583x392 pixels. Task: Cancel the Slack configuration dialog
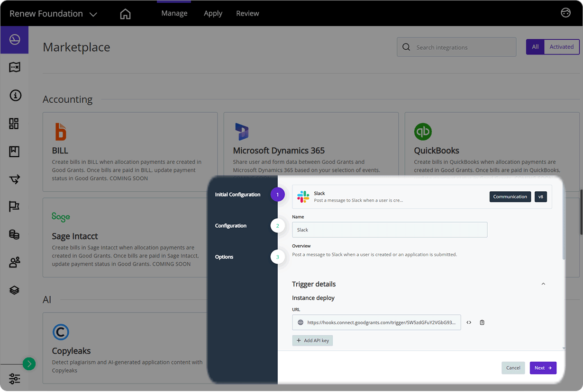pyautogui.click(x=513, y=368)
